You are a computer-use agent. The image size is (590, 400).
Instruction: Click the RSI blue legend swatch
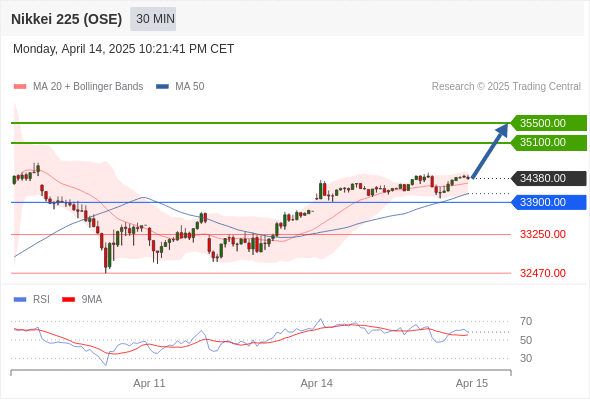tap(20, 300)
